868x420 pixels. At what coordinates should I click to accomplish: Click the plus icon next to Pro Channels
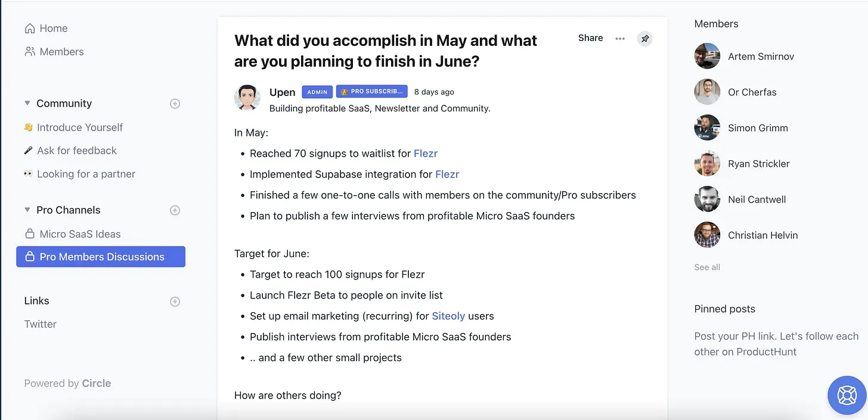coord(175,210)
